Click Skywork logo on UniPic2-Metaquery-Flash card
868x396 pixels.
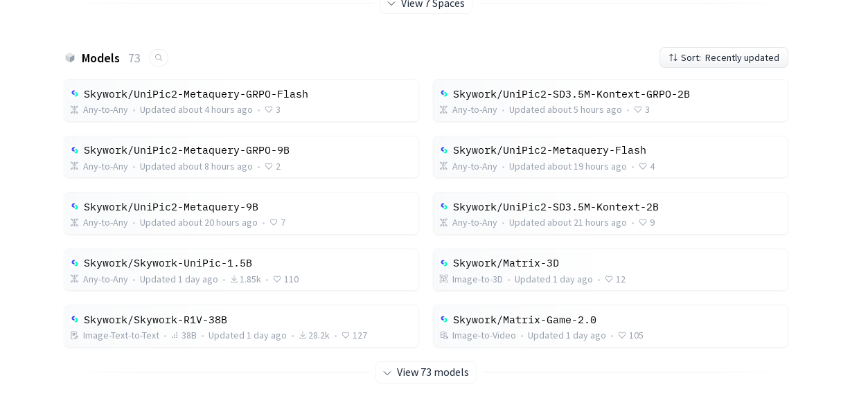coord(444,150)
